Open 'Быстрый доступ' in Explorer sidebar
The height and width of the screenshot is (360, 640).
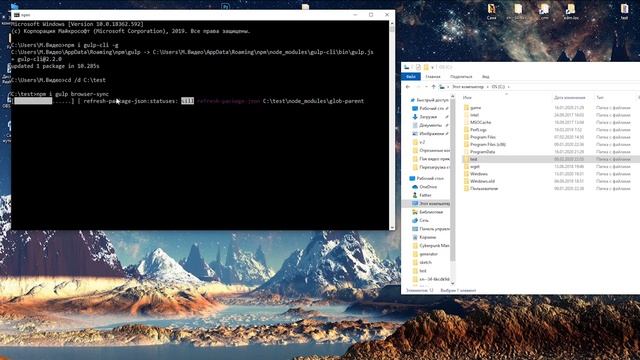point(432,100)
